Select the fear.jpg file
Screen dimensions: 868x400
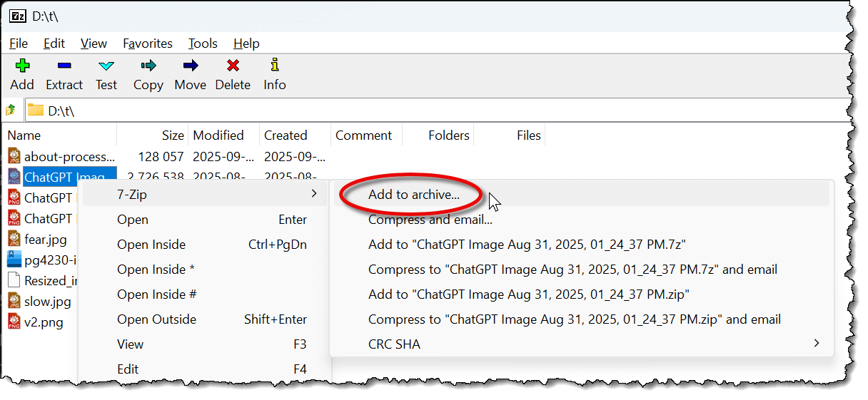(47, 240)
